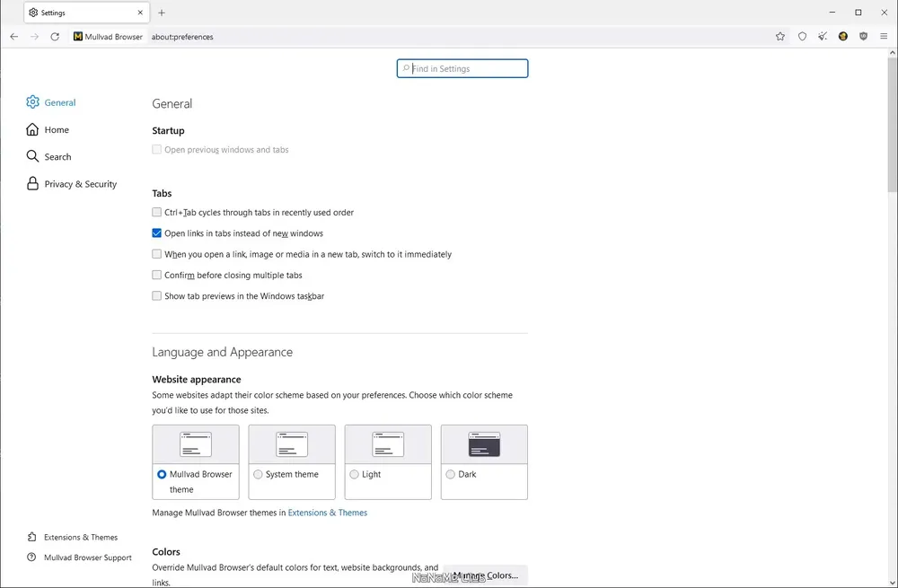Click the Light theme preview thumbnail

point(388,444)
